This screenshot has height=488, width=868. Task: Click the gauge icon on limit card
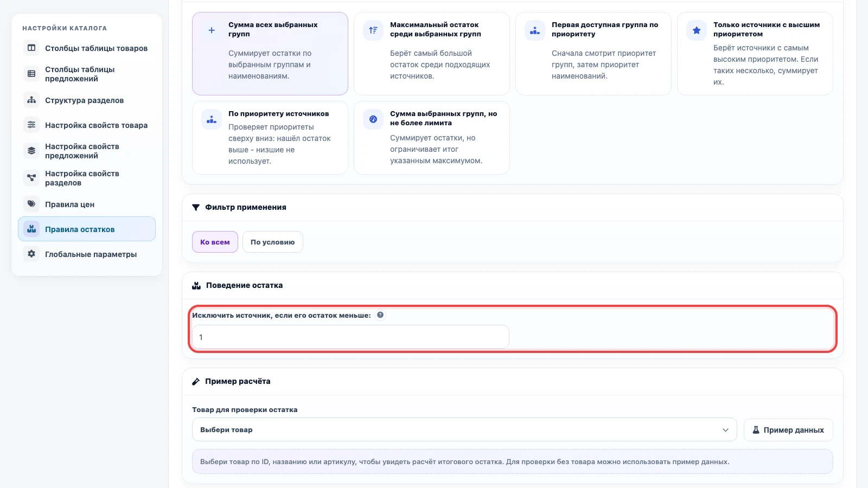click(x=373, y=119)
